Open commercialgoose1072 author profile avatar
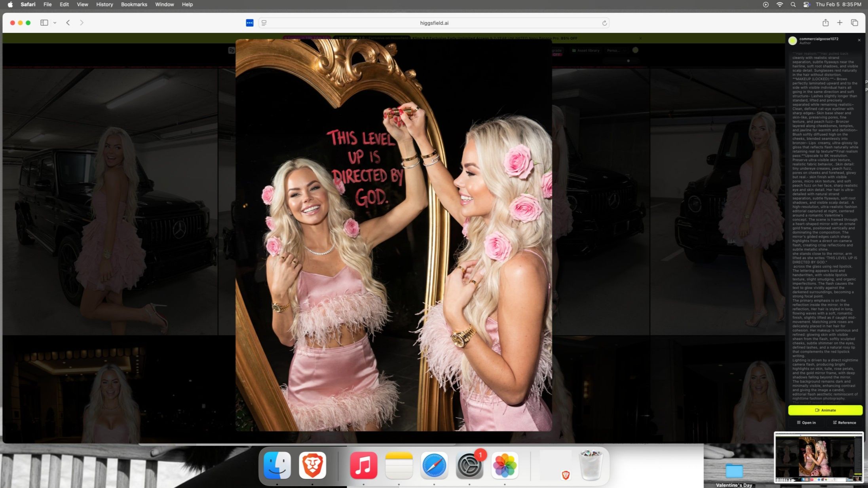This screenshot has height=488, width=868. click(x=792, y=40)
